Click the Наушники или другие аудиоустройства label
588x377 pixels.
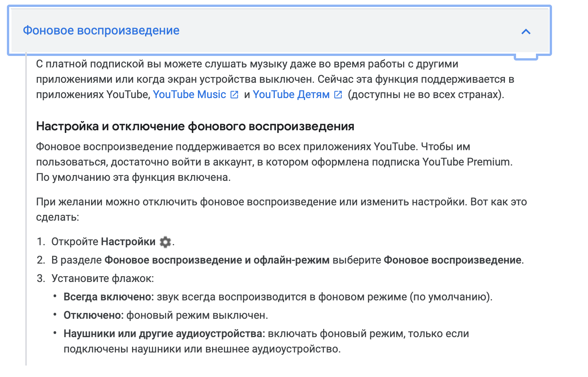pos(164,334)
